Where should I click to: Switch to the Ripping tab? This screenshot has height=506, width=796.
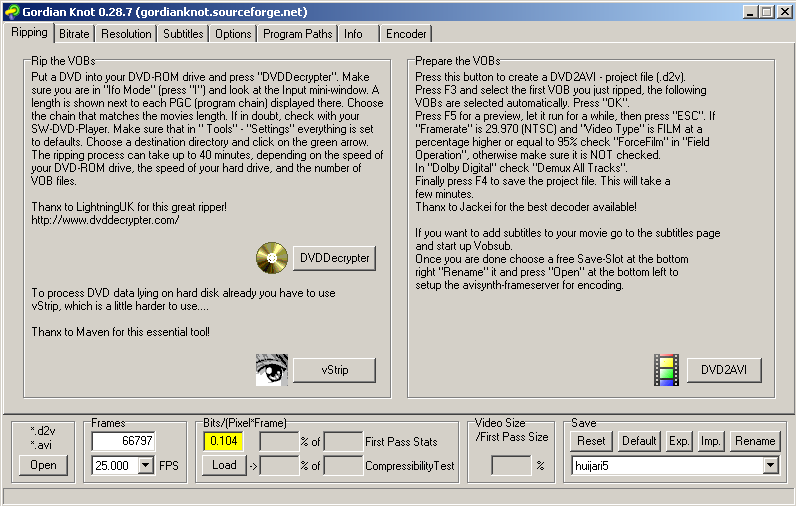click(x=29, y=32)
